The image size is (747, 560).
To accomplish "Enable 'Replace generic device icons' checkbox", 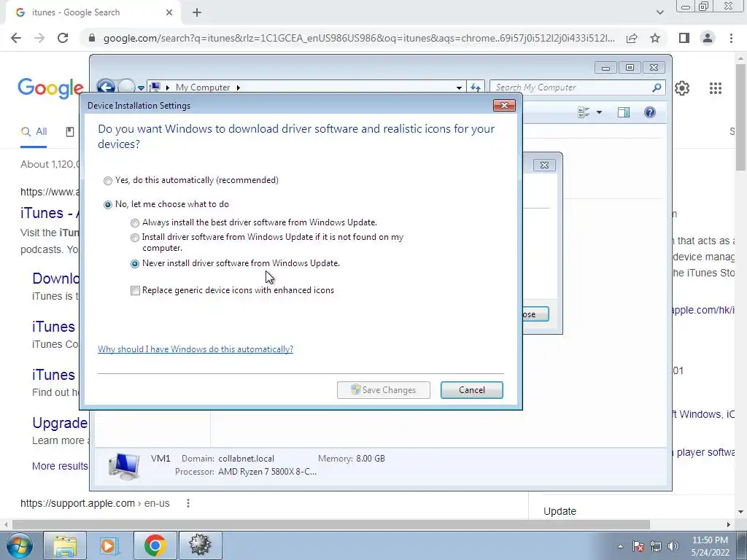I will pos(135,290).
